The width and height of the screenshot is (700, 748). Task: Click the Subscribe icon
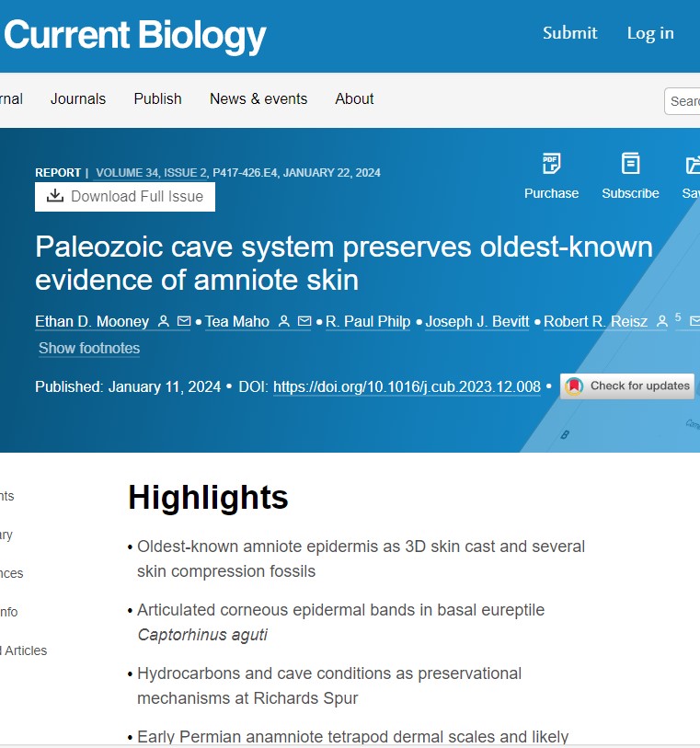click(x=630, y=165)
